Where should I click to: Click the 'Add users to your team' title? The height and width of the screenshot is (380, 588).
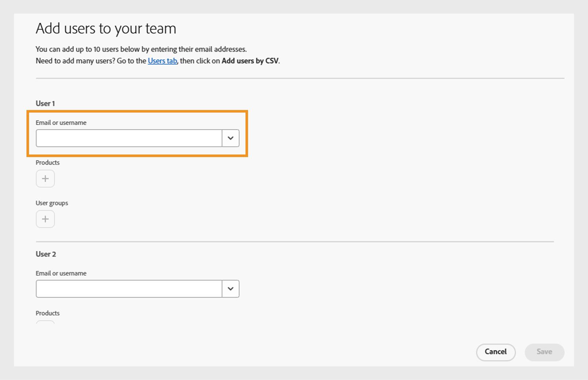coord(106,29)
